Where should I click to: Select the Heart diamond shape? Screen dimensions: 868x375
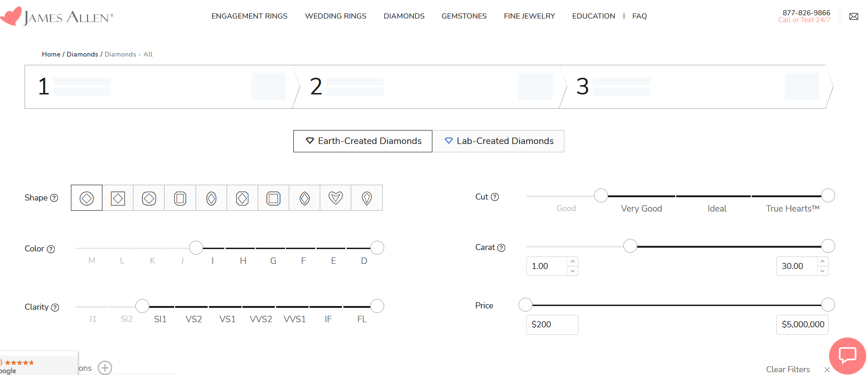336,198
